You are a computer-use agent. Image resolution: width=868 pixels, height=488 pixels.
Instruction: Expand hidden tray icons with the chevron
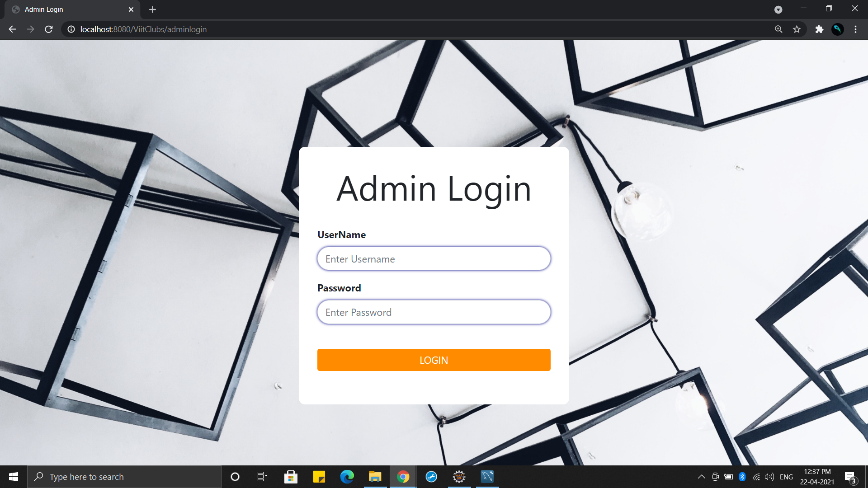(701, 476)
